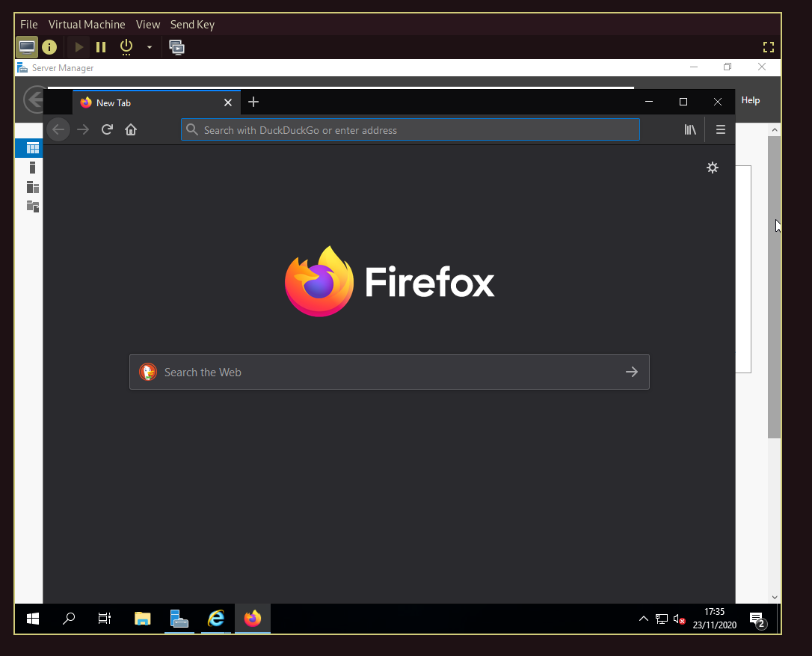Image resolution: width=812 pixels, height=656 pixels.
Task: Click the run virtual machine play button
Action: pos(79,47)
